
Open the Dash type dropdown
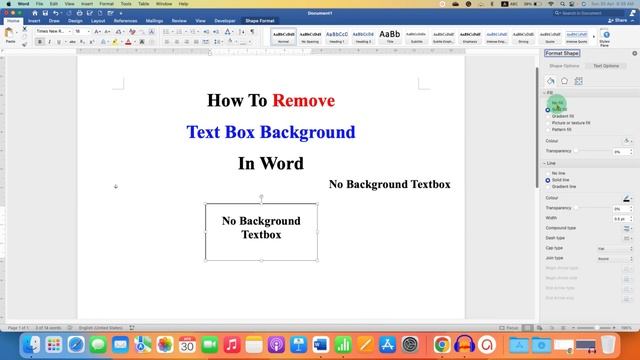point(627,238)
